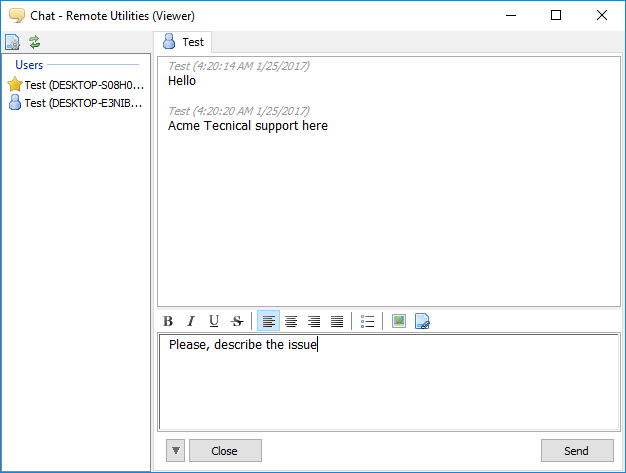
Task: Click the 4:20:14 AM timestamp line
Action: [x=239, y=66]
